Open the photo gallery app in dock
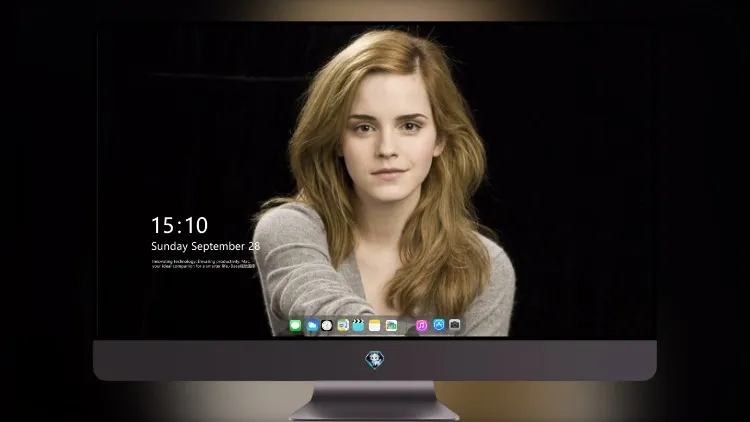Viewport: 750px width, 422px height. click(391, 325)
